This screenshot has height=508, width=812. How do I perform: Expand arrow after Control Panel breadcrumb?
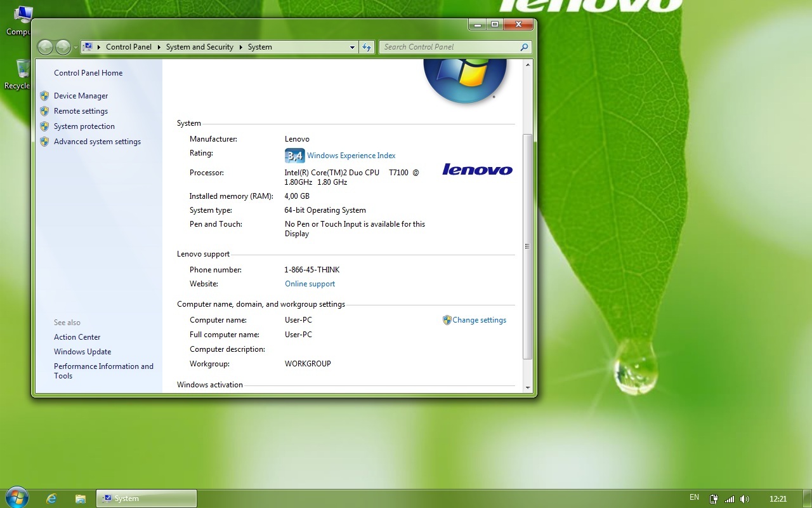pyautogui.click(x=159, y=47)
